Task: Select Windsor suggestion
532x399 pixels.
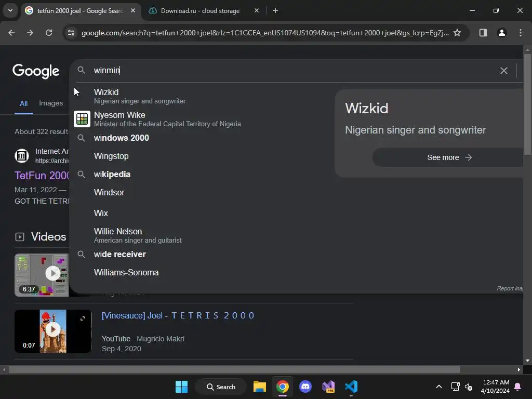Action: (x=200, y=192)
